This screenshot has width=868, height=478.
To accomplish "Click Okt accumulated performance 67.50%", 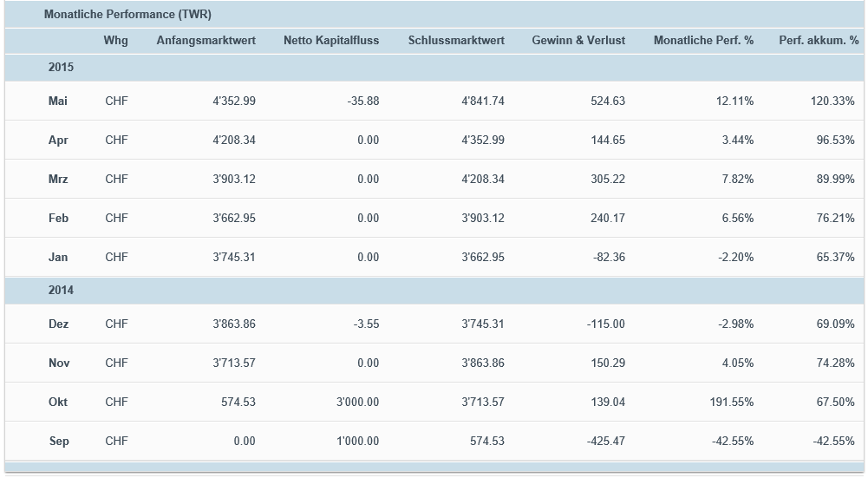I will [x=835, y=403].
